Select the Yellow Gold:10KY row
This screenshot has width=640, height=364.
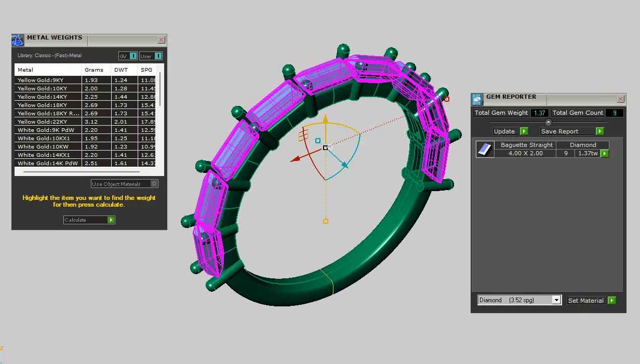[x=85, y=88]
